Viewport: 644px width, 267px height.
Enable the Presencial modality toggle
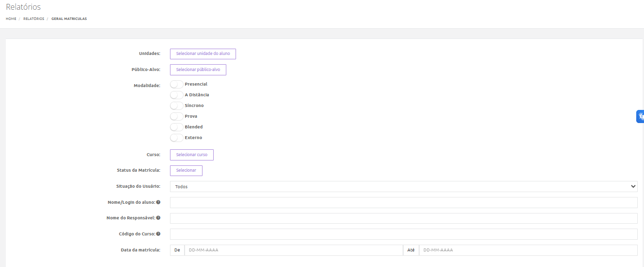pos(177,85)
